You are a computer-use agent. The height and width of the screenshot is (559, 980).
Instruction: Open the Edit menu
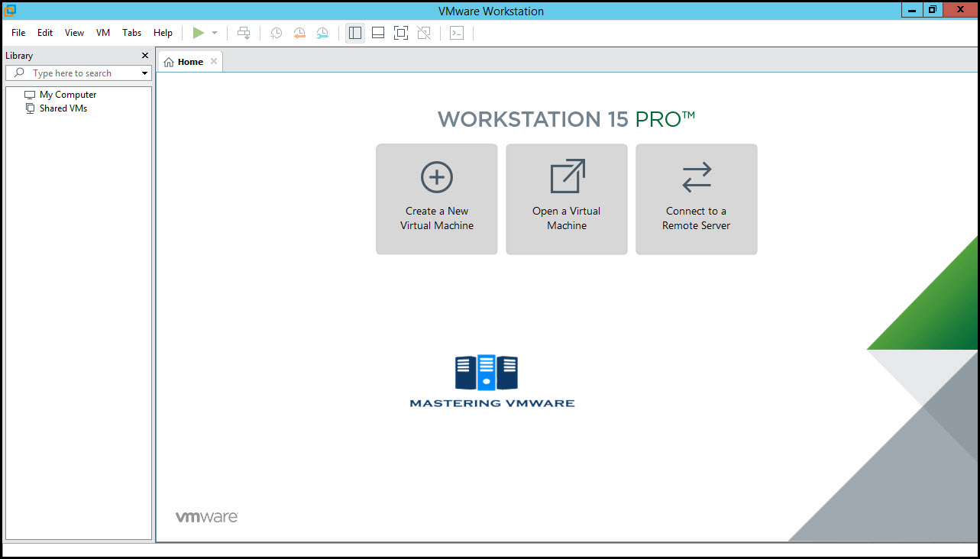[x=45, y=33]
